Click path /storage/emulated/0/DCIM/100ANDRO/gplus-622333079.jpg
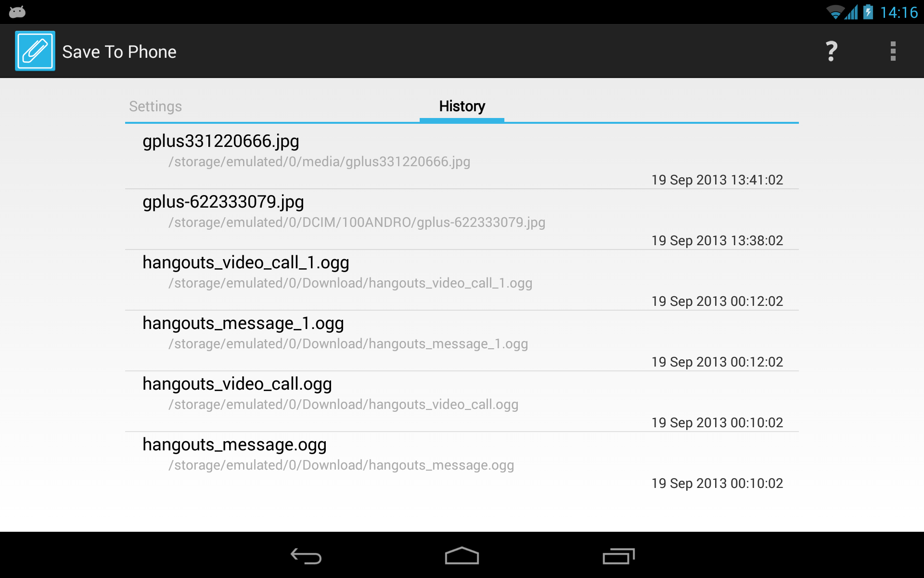Image resolution: width=924 pixels, height=578 pixels. click(x=357, y=223)
